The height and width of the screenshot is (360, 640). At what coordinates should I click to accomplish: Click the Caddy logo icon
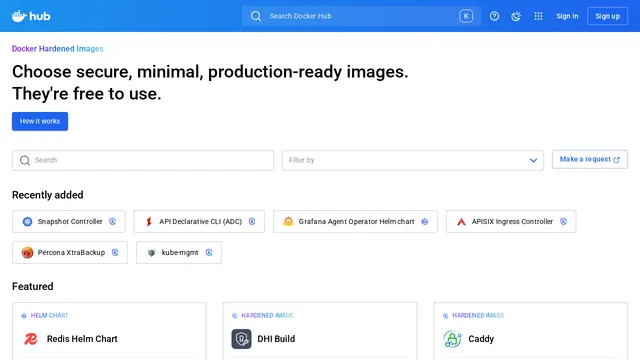452,339
